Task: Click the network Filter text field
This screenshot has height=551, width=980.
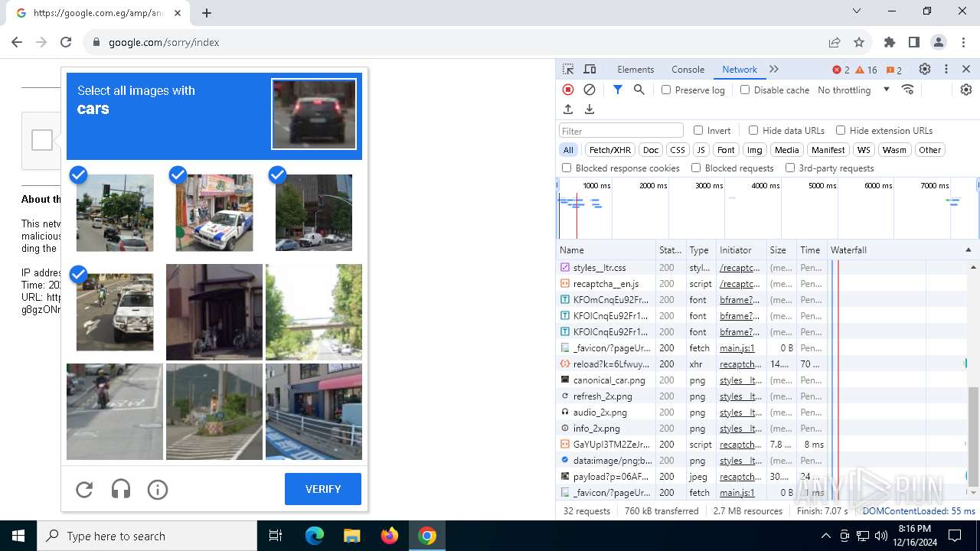Action: point(621,131)
